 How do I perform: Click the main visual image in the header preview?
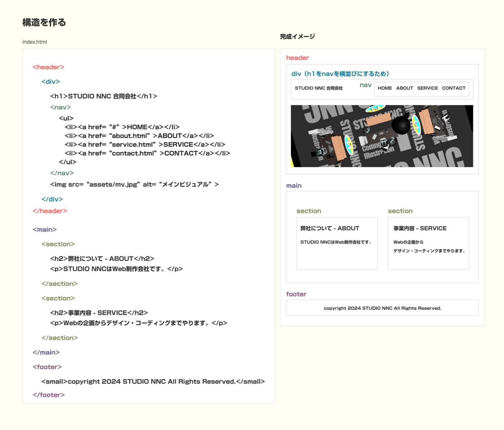382,135
